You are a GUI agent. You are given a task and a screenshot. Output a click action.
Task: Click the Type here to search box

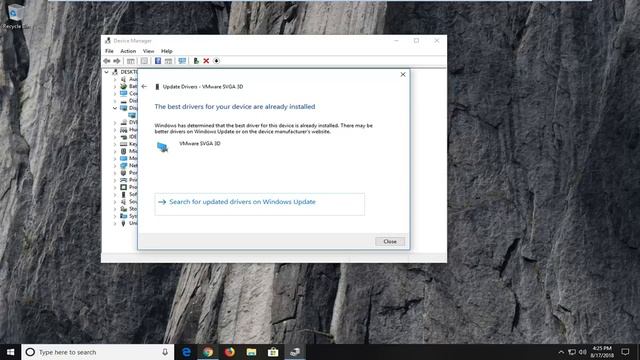point(98,352)
